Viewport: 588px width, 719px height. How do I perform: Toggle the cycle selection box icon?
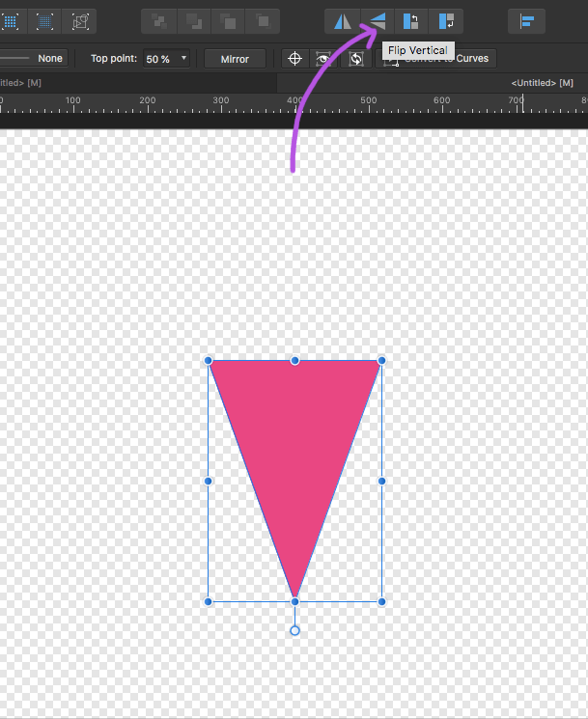pyautogui.click(x=356, y=59)
